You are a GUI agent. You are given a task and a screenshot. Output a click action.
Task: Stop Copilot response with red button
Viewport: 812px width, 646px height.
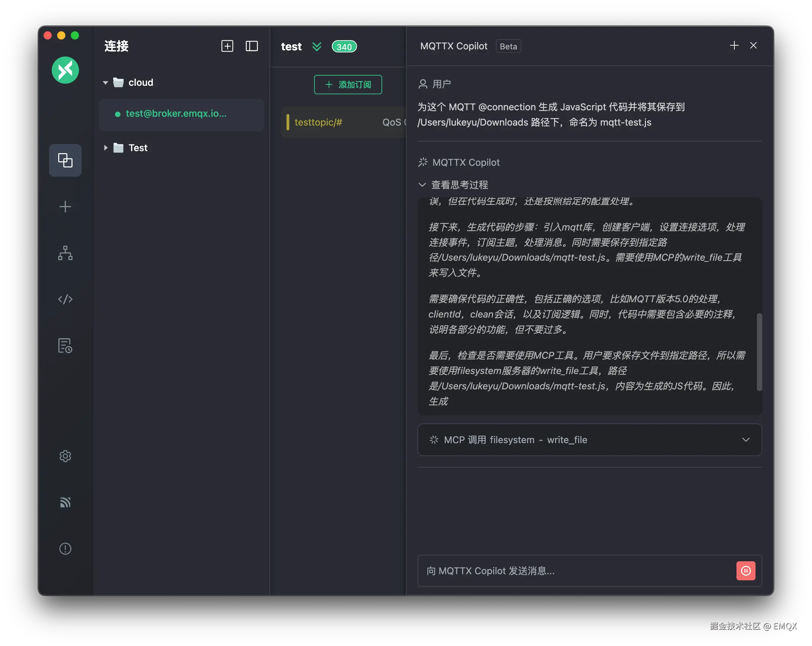(x=746, y=571)
